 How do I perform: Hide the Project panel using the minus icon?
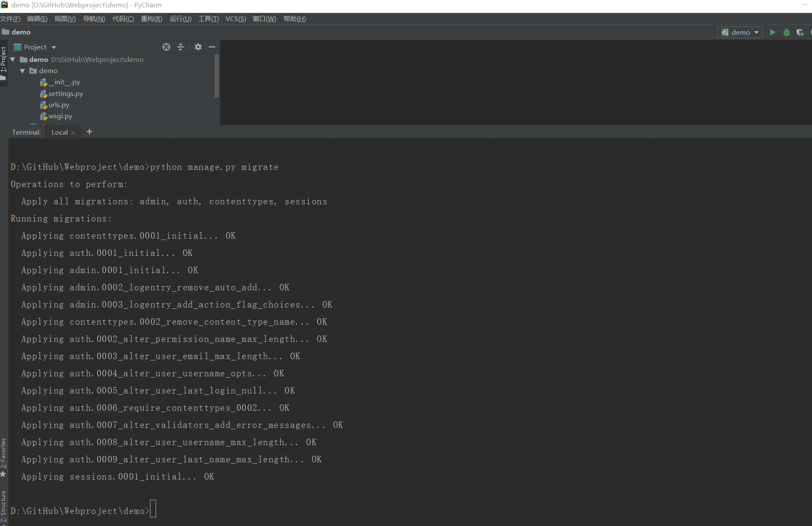click(212, 47)
